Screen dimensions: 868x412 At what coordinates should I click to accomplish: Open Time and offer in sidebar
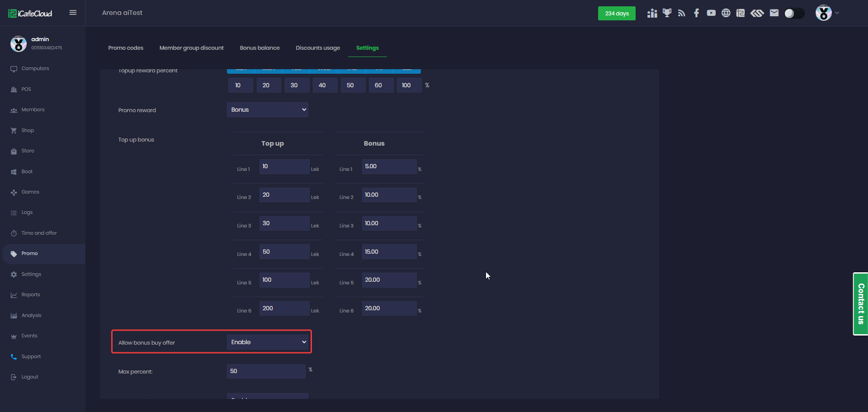point(39,233)
